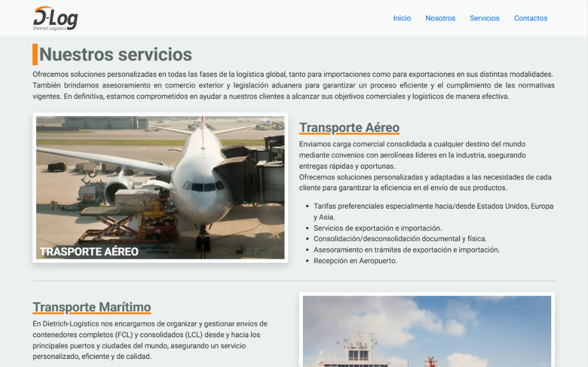Click the Nuestros servicios title
Screen dimensions: 588x367
coord(115,55)
